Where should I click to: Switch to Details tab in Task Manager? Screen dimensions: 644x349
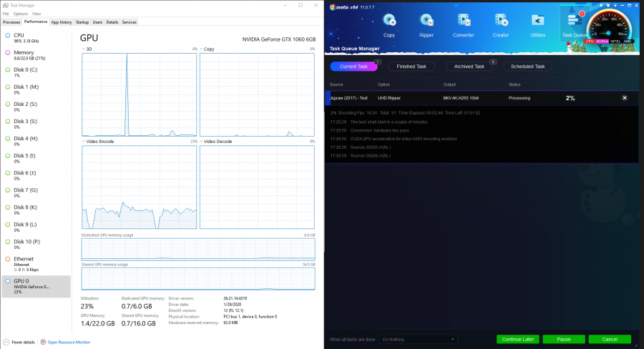pyautogui.click(x=112, y=22)
